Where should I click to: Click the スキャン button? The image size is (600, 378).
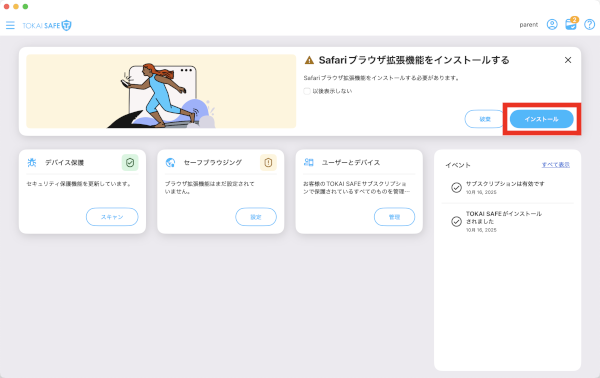(112, 217)
